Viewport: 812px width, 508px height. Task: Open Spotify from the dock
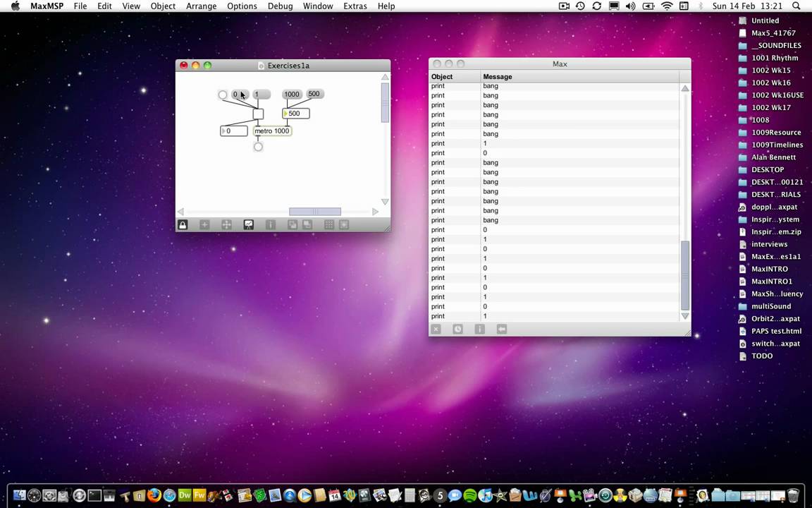tap(469, 495)
